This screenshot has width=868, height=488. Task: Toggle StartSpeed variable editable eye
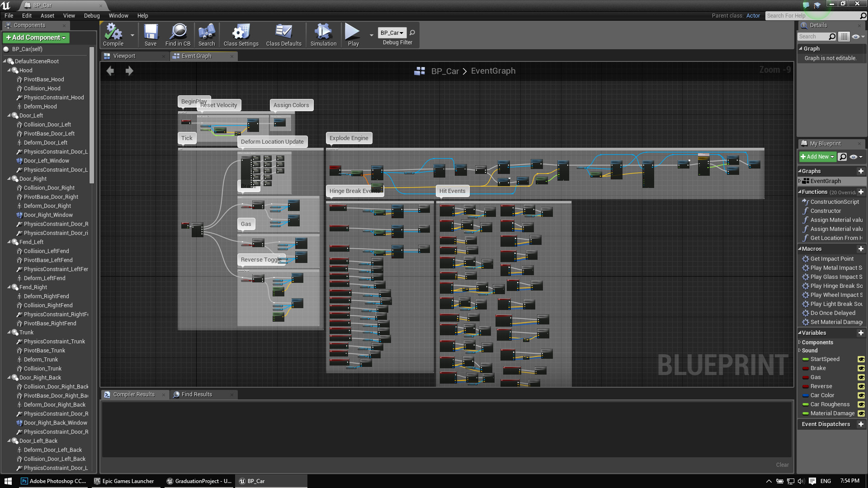(x=861, y=359)
